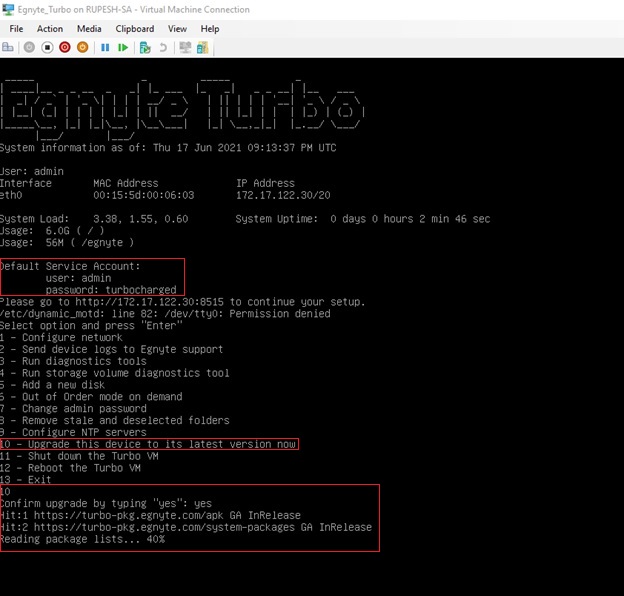Click MAC address 00:15:5d:00:06:03

point(144,195)
